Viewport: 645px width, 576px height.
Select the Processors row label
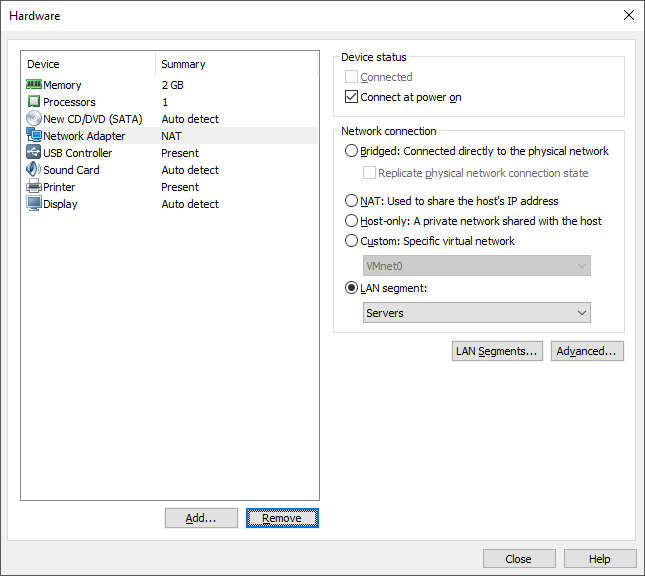(x=69, y=102)
